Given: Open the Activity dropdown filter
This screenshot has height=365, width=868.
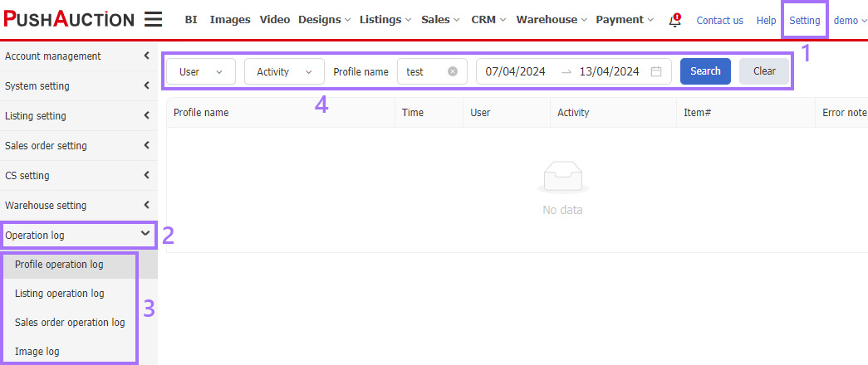Looking at the screenshot, I should pyautogui.click(x=284, y=71).
